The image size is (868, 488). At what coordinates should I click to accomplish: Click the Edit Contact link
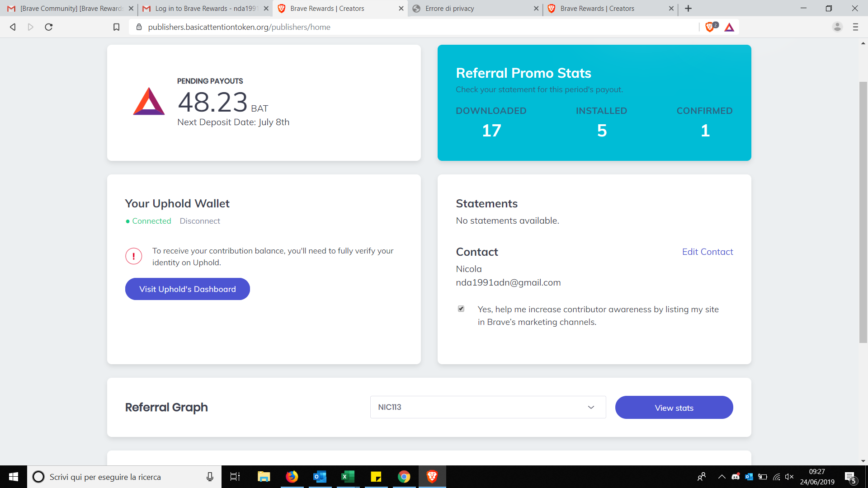[707, 252]
